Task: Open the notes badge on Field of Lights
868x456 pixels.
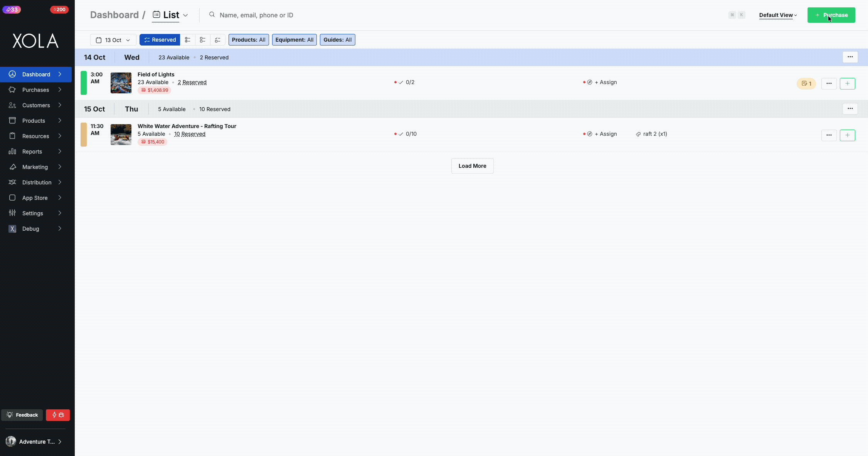Action: point(806,83)
